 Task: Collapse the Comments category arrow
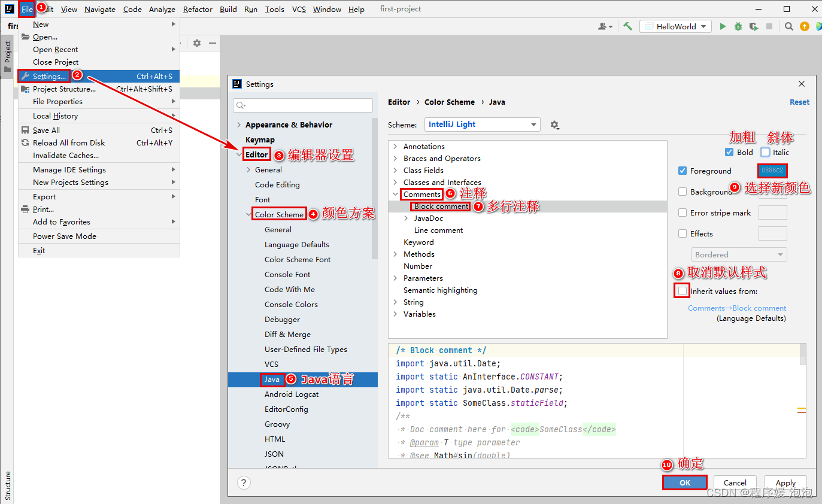click(395, 194)
